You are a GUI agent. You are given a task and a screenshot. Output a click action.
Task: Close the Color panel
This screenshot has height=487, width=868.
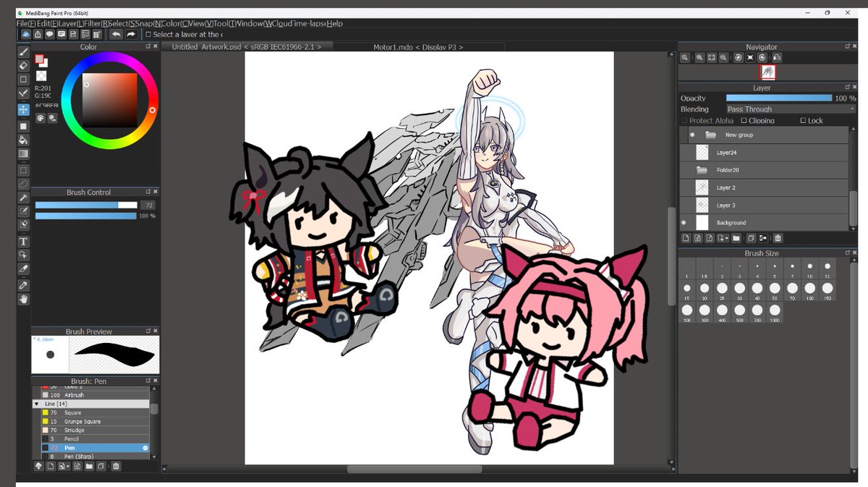(x=156, y=47)
